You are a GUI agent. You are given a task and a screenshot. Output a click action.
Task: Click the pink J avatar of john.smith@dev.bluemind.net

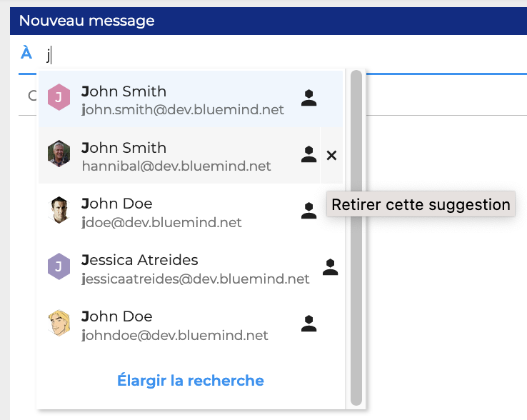tap(59, 97)
